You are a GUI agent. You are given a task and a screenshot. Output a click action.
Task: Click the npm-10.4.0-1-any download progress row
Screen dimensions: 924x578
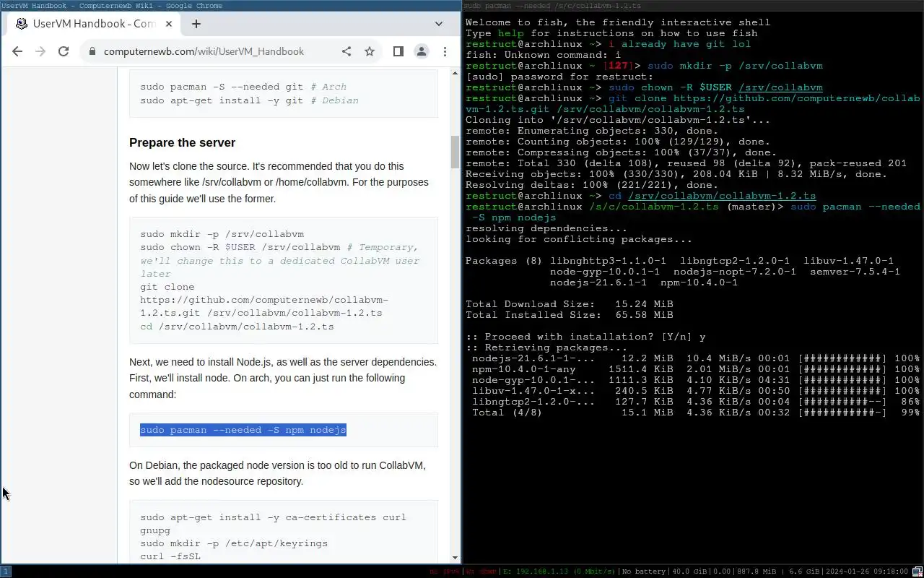click(696, 369)
